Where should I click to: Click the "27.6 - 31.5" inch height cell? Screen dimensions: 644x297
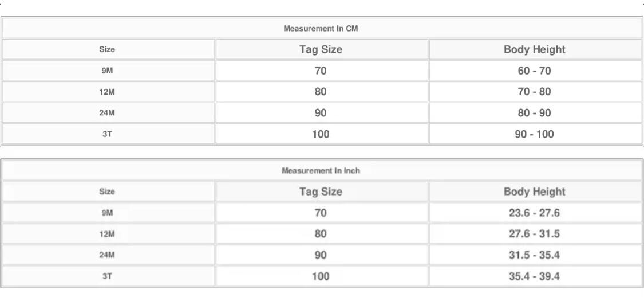[x=534, y=234]
